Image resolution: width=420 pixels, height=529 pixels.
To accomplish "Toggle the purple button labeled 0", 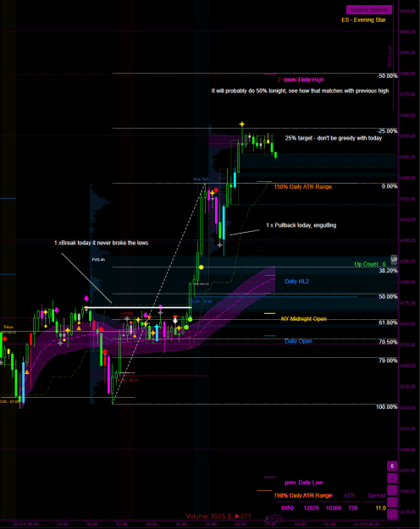I will pos(392,466).
